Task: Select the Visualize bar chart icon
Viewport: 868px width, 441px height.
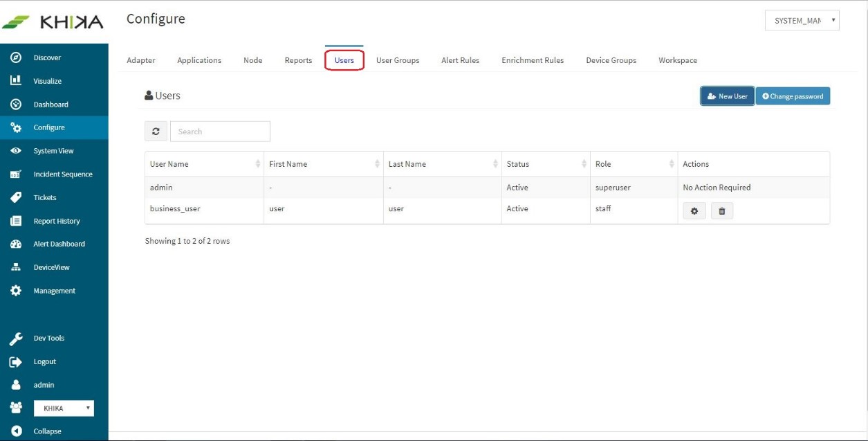Action: coord(15,81)
